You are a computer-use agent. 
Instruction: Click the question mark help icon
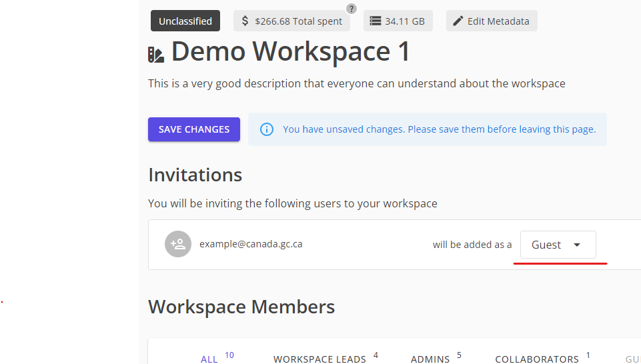click(x=352, y=9)
